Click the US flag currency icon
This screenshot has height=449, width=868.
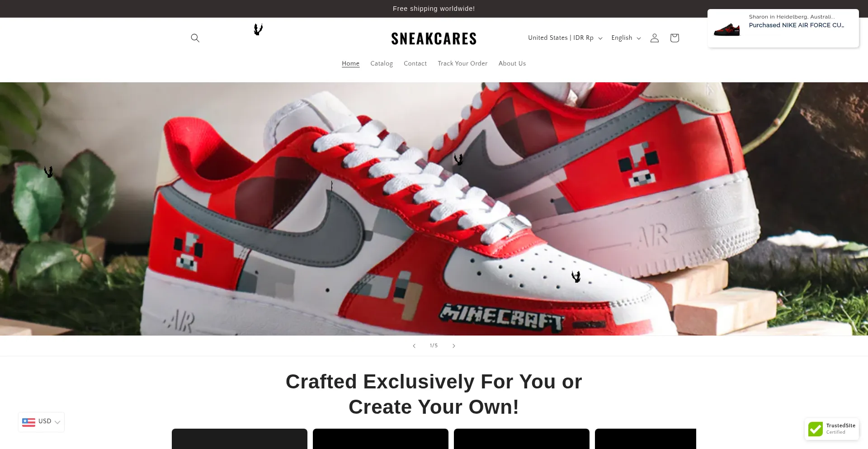tap(28, 422)
